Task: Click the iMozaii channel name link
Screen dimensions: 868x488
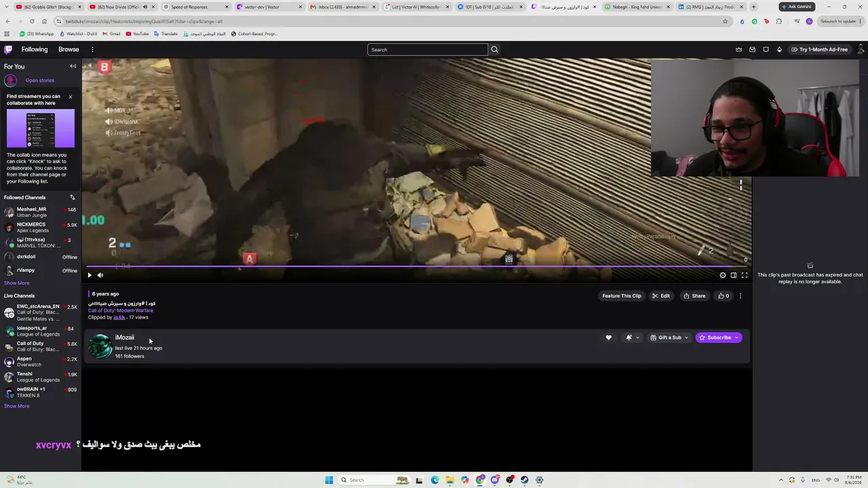Action: (x=125, y=338)
